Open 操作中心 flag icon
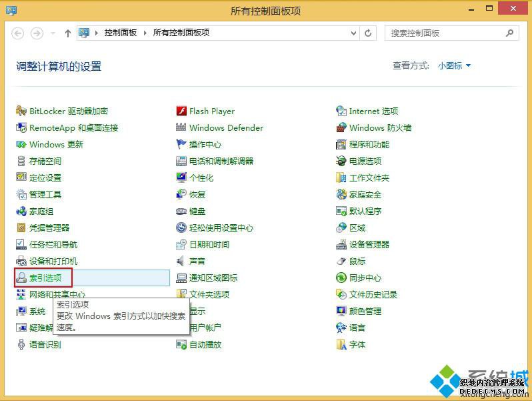532x401 pixels. 181,144
